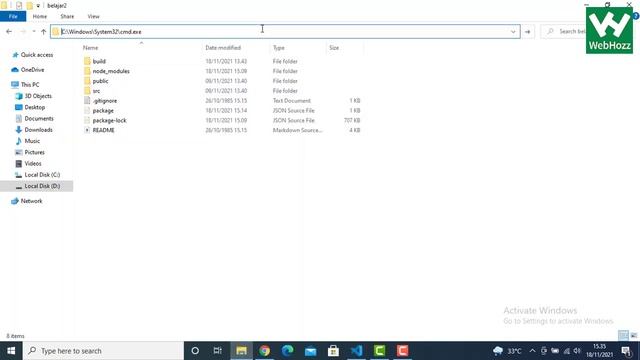Open the File menu
The width and height of the screenshot is (640, 360).
tap(13, 16)
